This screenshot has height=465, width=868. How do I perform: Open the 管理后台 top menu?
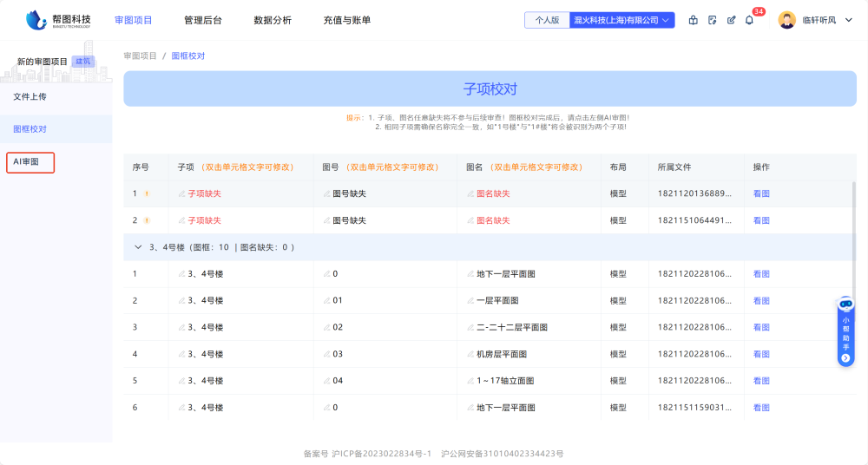coord(202,20)
